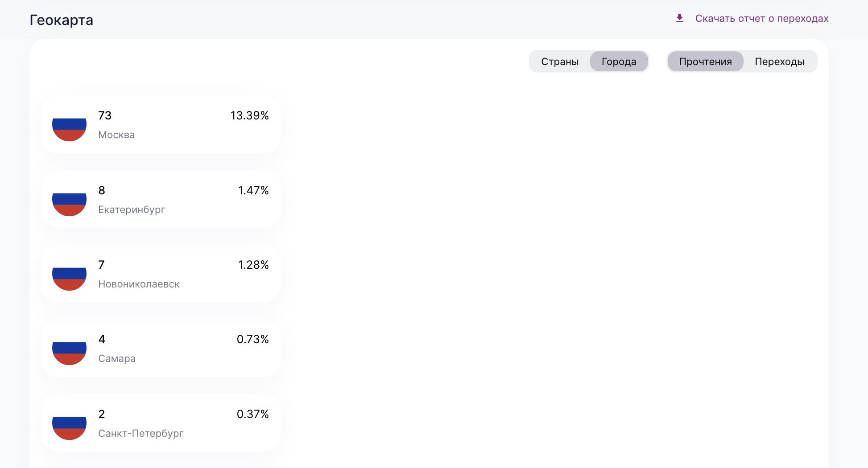Click the Санкт-Петербург city name
Screen dimensions: 868x468
pyautogui.click(x=141, y=433)
